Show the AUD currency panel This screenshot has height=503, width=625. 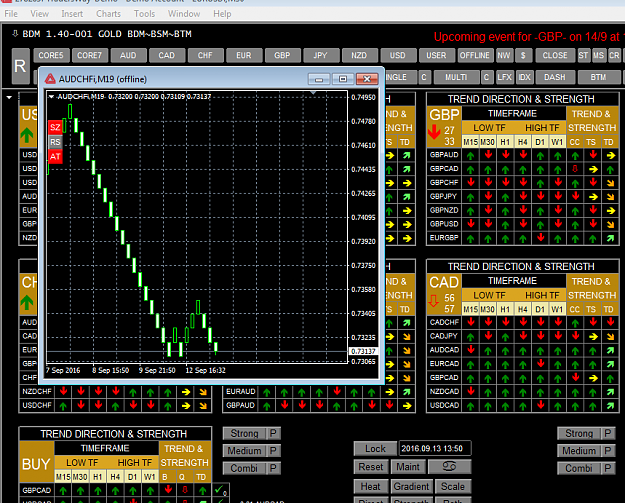pyautogui.click(x=128, y=55)
